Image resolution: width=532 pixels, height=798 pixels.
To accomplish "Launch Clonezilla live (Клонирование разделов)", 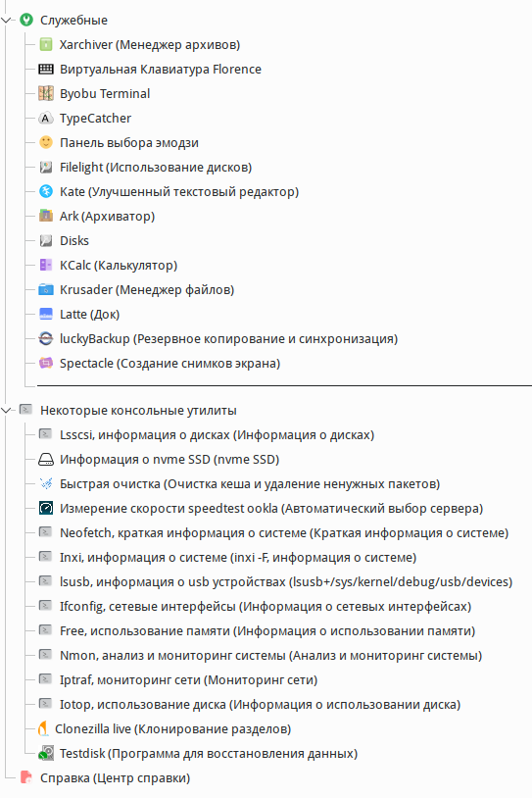I will [173, 728].
